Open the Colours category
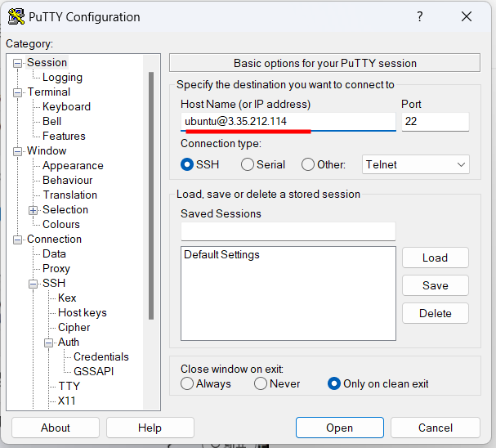The image size is (496, 448). pos(61,224)
